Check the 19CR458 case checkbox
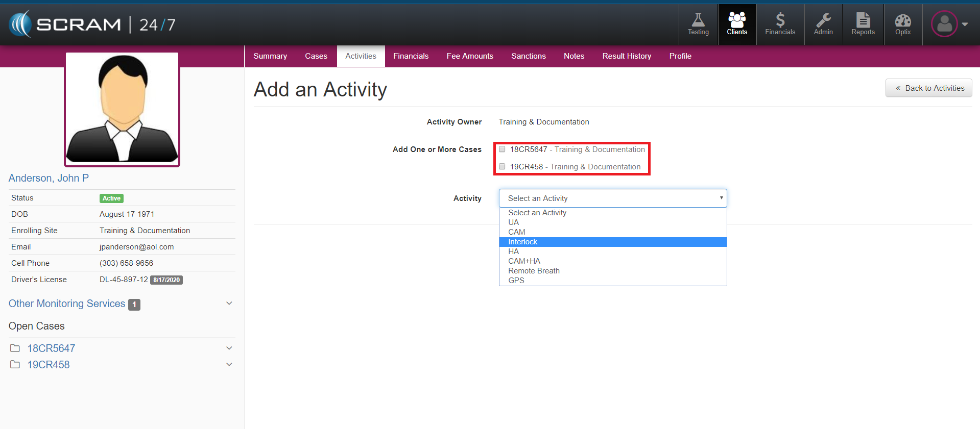The image size is (980, 429). tap(502, 167)
